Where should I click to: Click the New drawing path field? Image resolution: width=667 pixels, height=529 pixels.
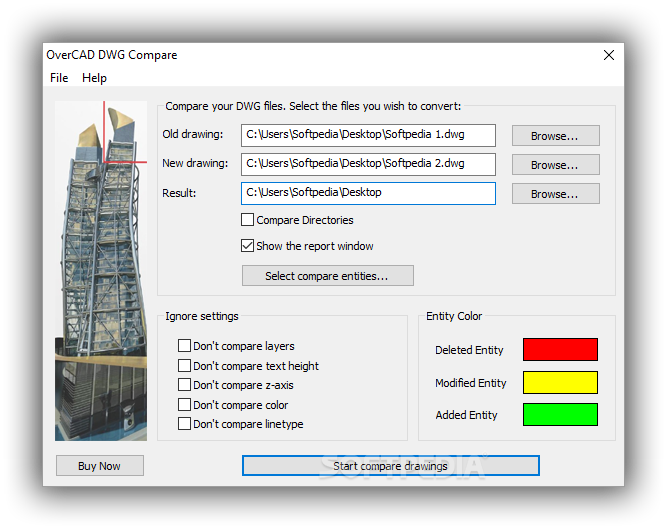coord(368,164)
